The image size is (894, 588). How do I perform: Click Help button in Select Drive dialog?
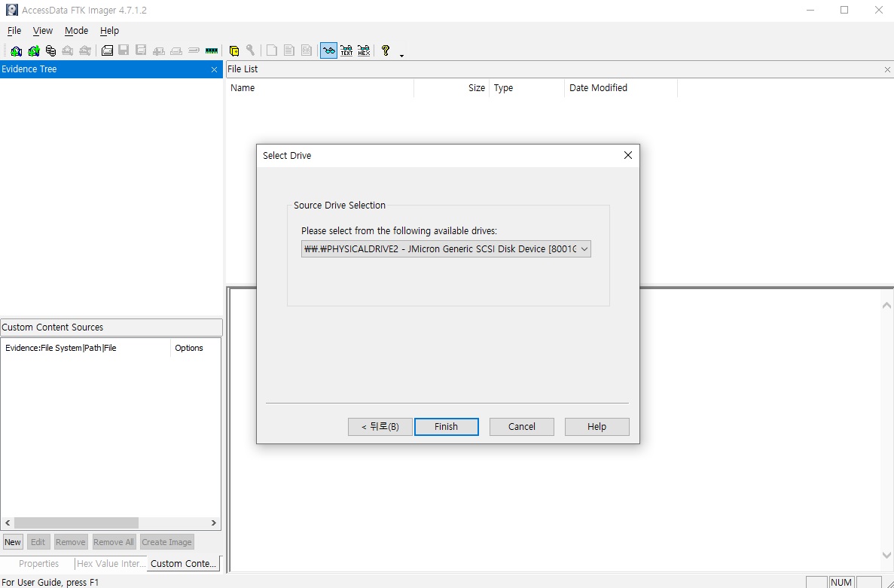click(597, 427)
